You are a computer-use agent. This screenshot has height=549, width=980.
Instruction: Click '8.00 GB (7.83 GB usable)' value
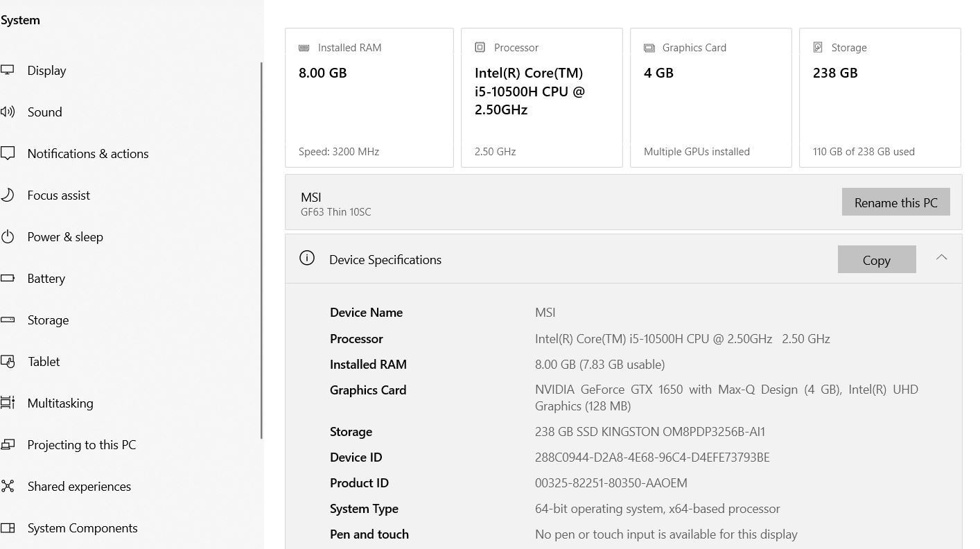point(600,364)
